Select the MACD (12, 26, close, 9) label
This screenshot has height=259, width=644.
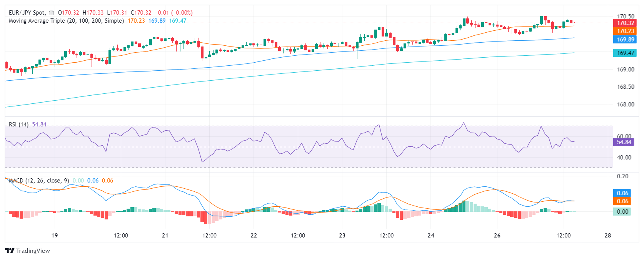coord(39,181)
